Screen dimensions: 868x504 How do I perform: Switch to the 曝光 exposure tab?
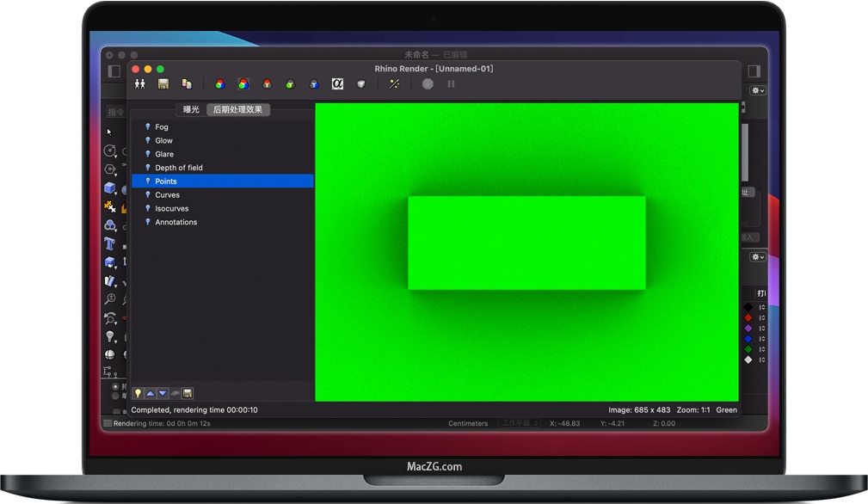pyautogui.click(x=189, y=109)
